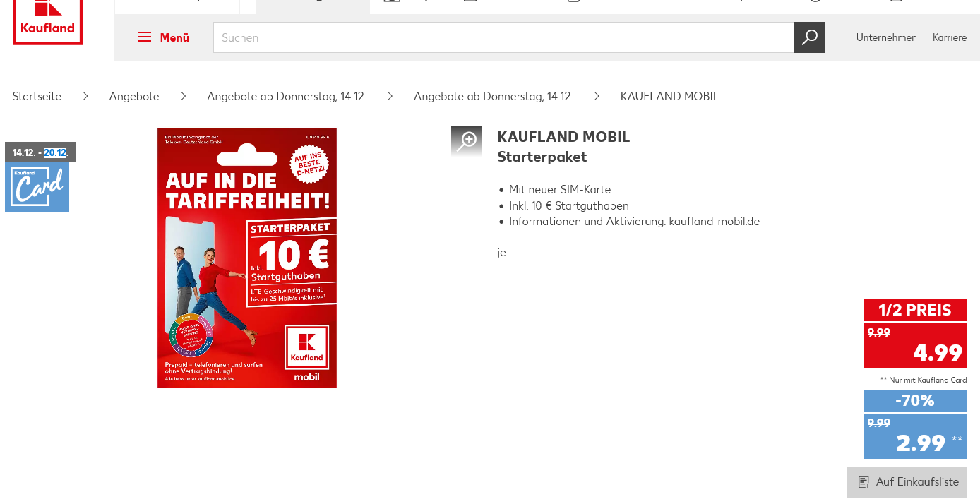Image resolution: width=980 pixels, height=504 pixels.
Task: Add item via Auf Einkaufsliste button
Action: [907, 482]
